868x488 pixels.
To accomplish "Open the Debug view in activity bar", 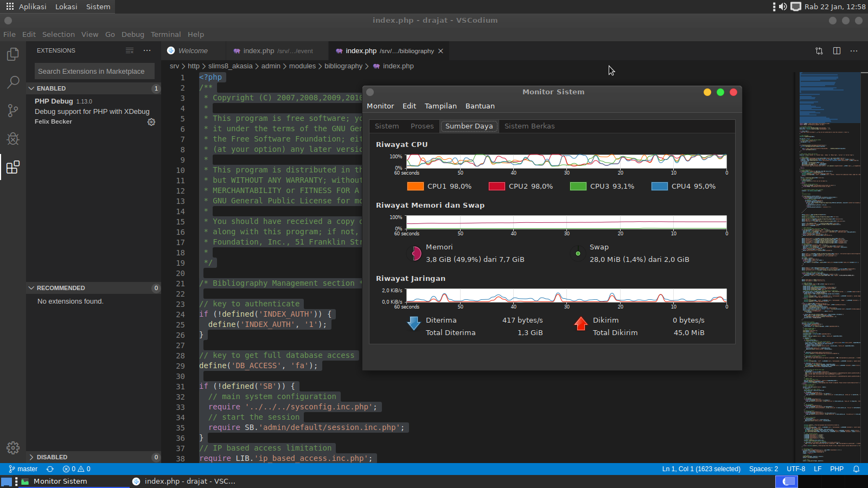I will 13,139.
